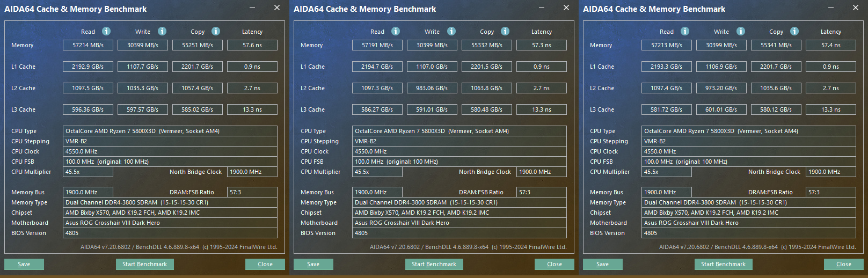Image resolution: width=868 pixels, height=278 pixels.
Task: Click the 1035.3 GB/s L2 cache write value
Action: (143, 88)
